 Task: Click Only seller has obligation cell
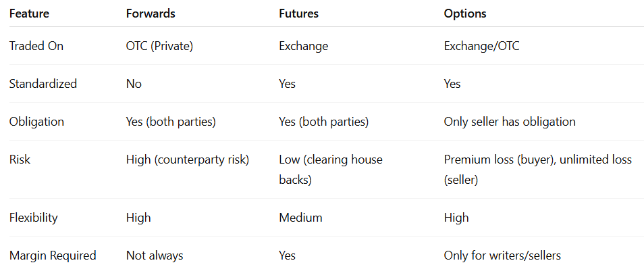pyautogui.click(x=510, y=122)
